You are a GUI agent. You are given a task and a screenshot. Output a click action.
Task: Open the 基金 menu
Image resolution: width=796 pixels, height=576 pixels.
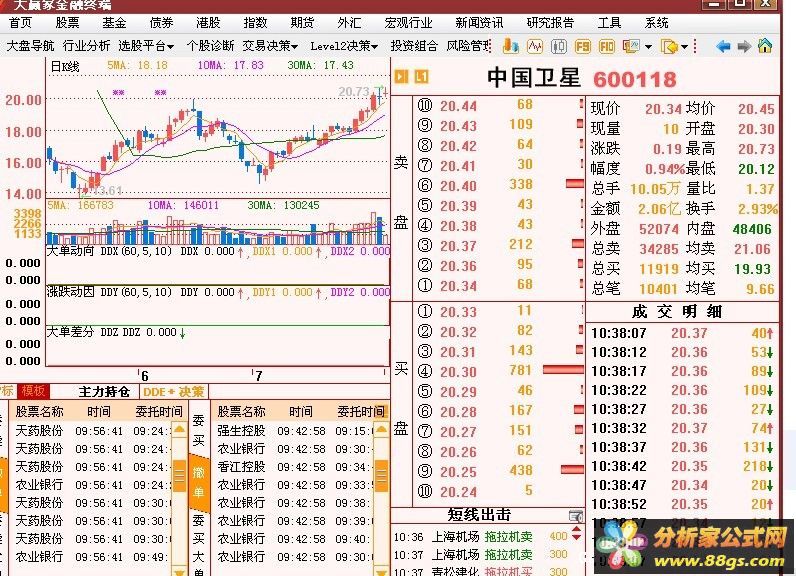tap(114, 23)
